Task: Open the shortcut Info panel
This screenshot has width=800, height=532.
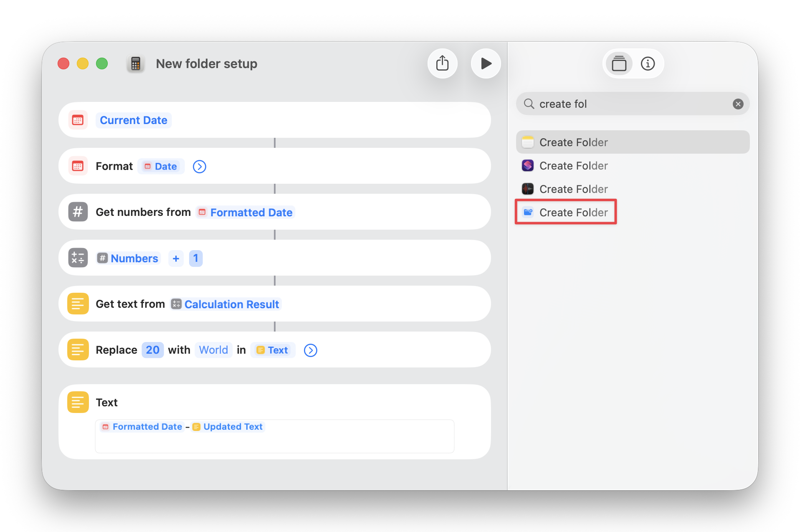Action: 648,63
